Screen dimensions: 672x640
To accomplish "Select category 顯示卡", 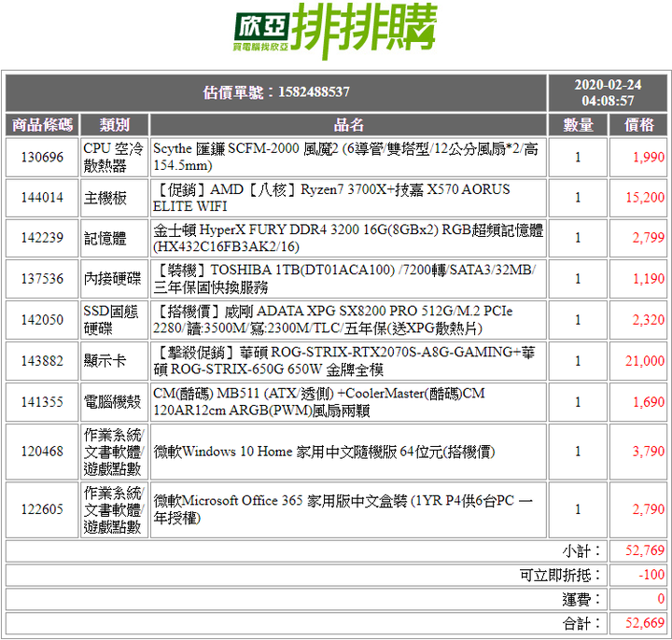I will [x=105, y=361].
